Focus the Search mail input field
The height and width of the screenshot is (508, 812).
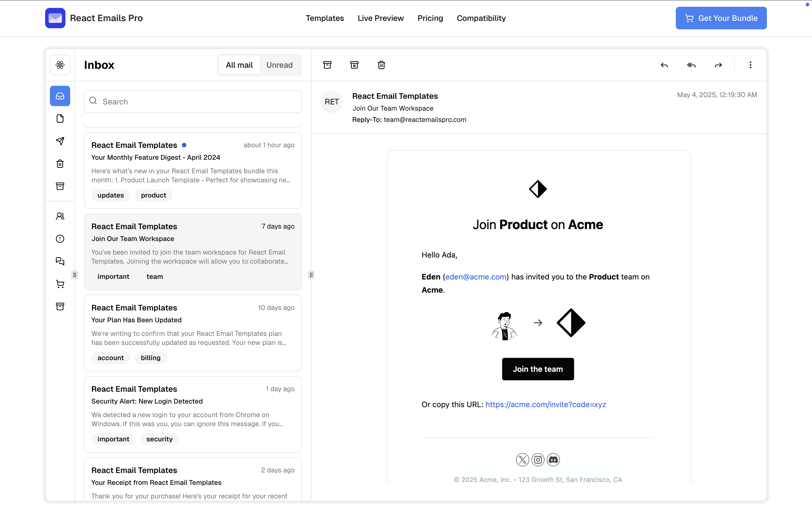coord(193,102)
